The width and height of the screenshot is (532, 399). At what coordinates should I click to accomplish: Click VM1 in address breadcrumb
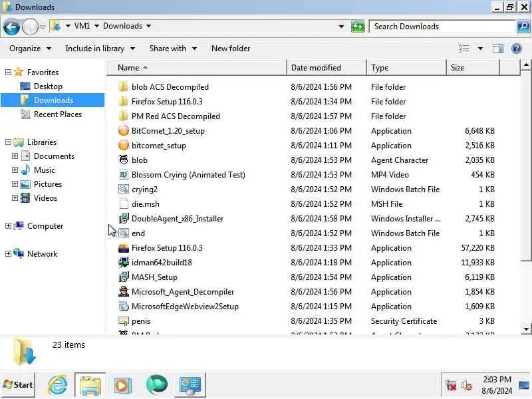click(x=82, y=26)
